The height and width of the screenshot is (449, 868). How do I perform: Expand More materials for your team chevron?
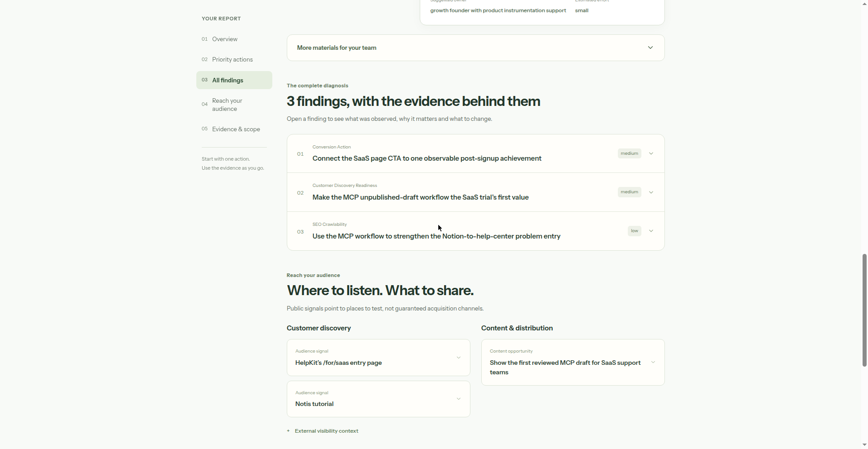[x=650, y=48]
